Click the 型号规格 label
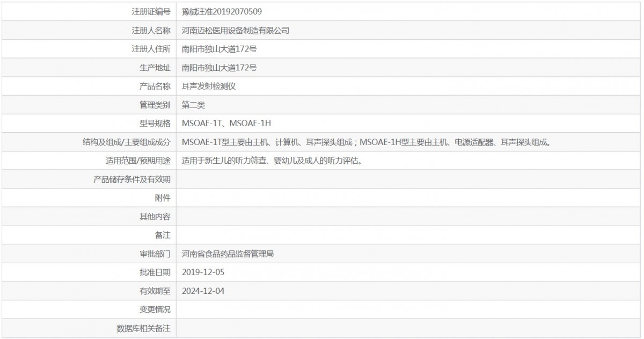The image size is (644, 339). coord(155,124)
